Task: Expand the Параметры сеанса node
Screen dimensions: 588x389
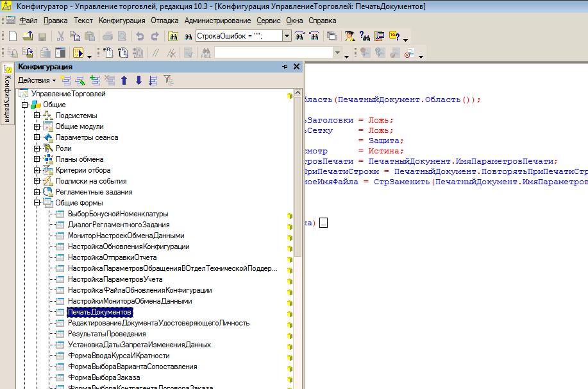Action: pos(37,137)
